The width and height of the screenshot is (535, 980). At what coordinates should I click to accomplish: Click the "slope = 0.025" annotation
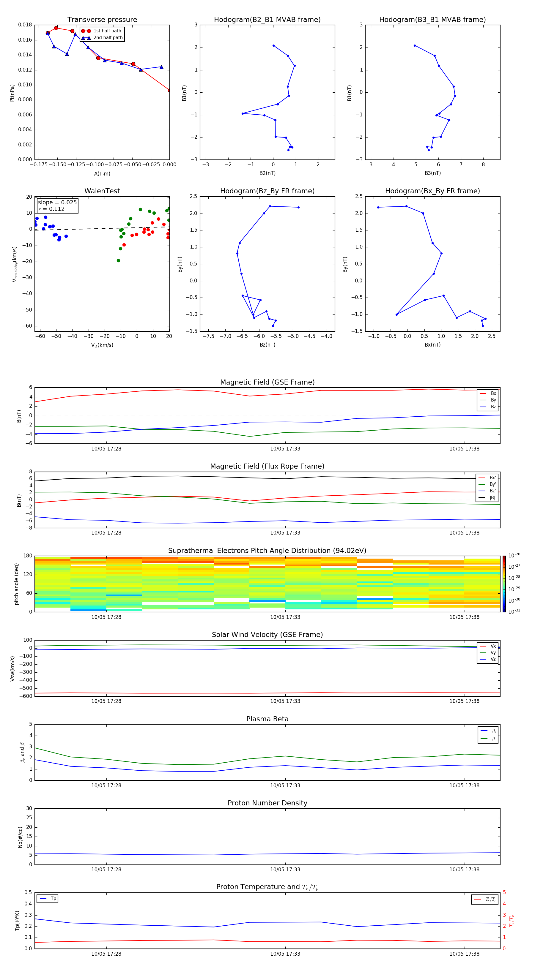click(57, 203)
